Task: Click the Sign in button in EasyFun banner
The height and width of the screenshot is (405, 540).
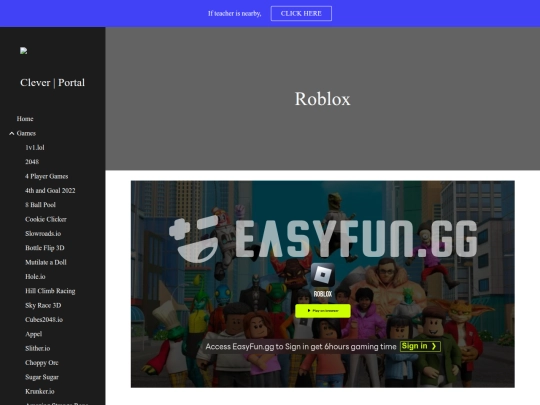Action: 420,346
